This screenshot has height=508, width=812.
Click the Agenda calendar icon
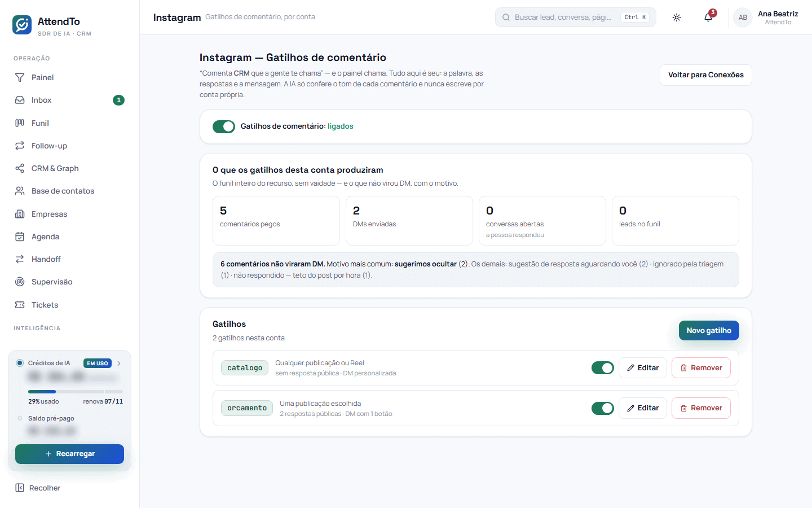pyautogui.click(x=20, y=237)
